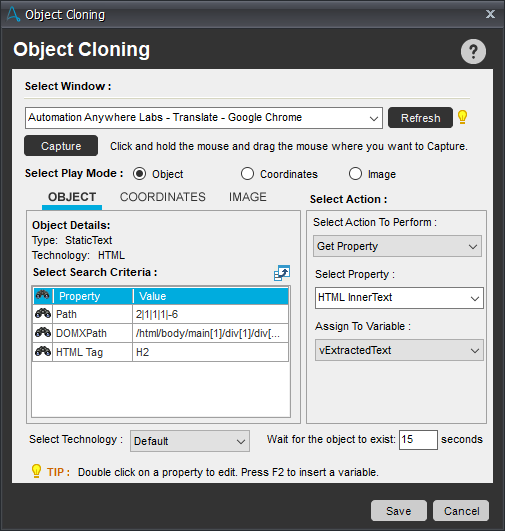
Task: Click the Save button
Action: click(399, 511)
